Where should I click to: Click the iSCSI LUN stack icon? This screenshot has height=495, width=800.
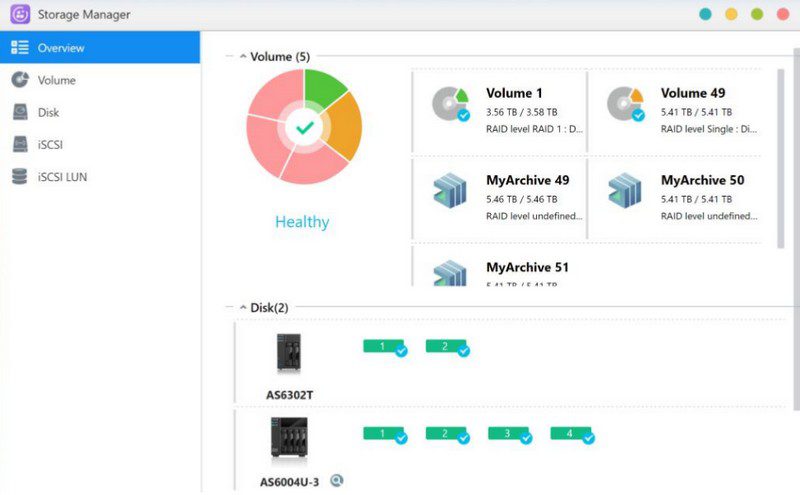click(19, 176)
